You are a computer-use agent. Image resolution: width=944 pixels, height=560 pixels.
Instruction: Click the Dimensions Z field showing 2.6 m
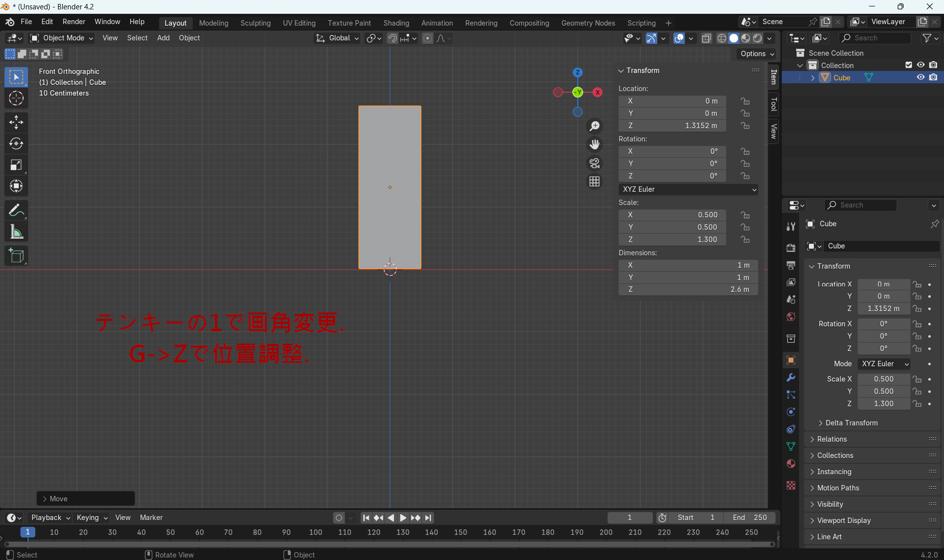tap(688, 290)
